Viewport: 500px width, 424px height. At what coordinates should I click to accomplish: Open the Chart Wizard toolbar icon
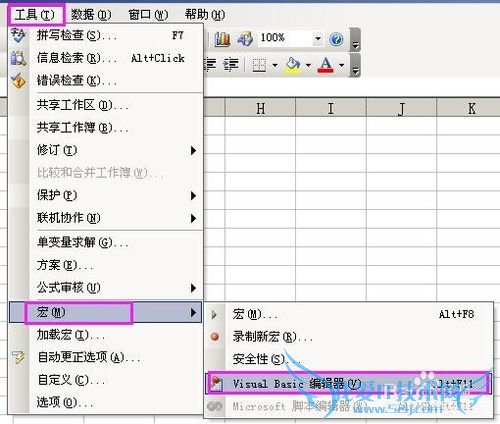pyautogui.click(x=222, y=39)
